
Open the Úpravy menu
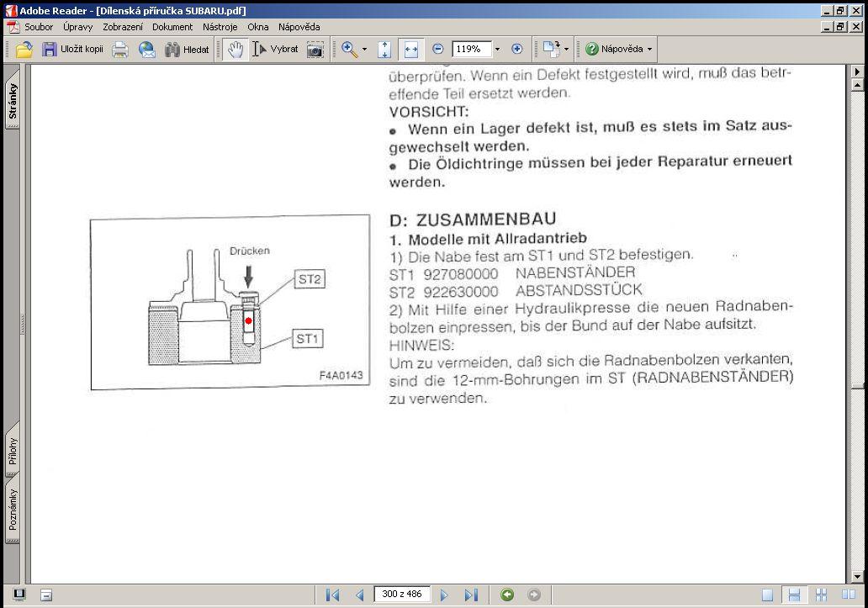coord(77,27)
